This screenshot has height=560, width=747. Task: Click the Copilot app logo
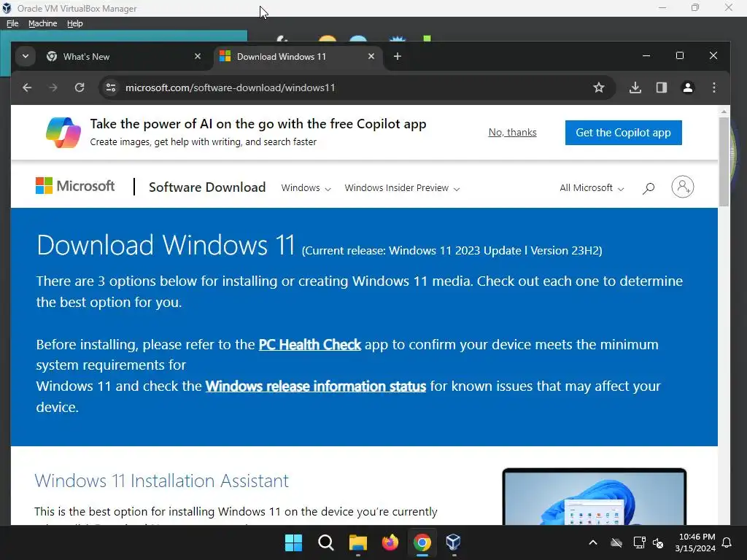[63, 133]
